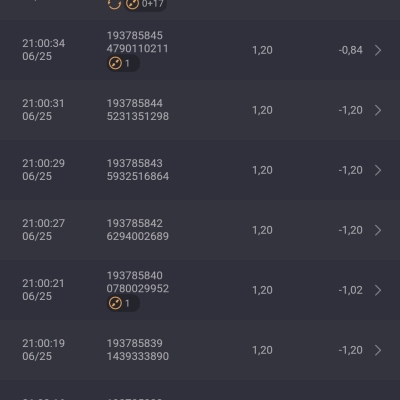Expand the 21:00:19 bet row chevron

(x=378, y=350)
